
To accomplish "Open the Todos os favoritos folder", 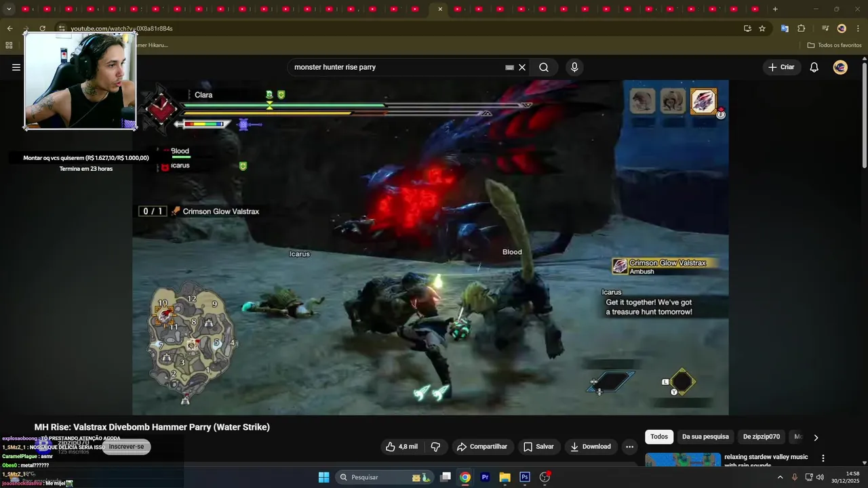I will click(835, 45).
